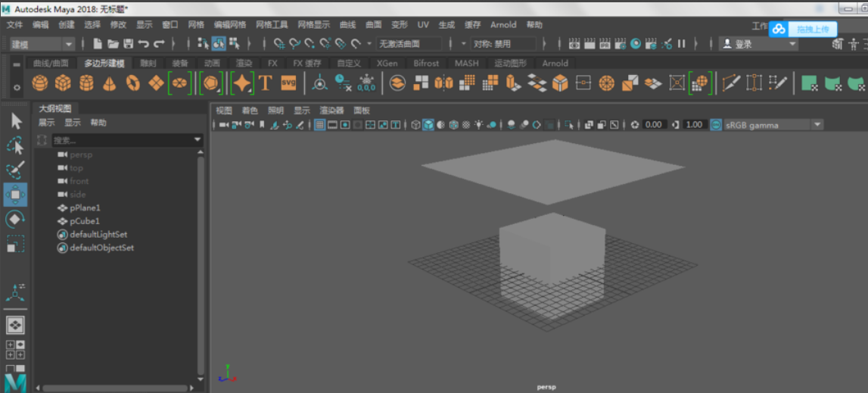Viewport: 868px width, 393px height.
Task: Click the redo arrow icon
Action: click(x=159, y=44)
